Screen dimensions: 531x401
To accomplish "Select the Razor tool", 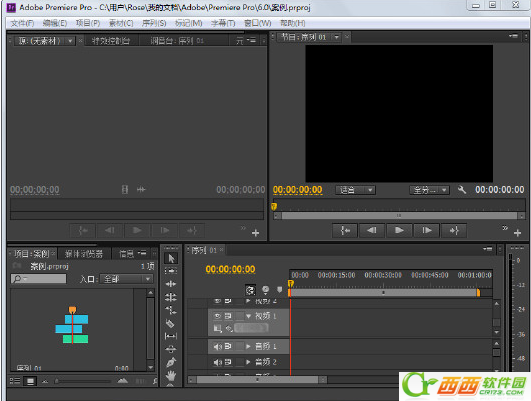I will [170, 323].
